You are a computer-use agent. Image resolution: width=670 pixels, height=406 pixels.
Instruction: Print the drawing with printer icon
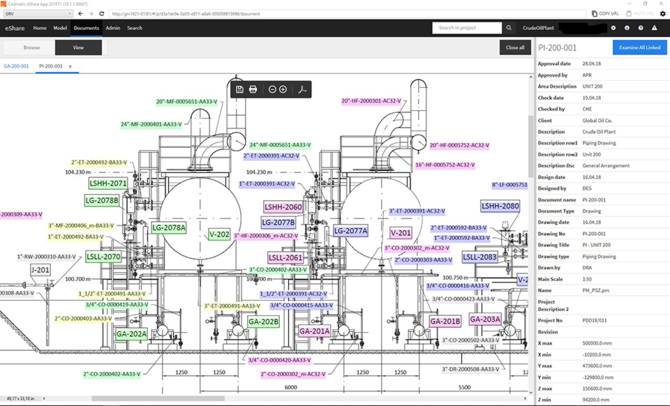[253, 89]
